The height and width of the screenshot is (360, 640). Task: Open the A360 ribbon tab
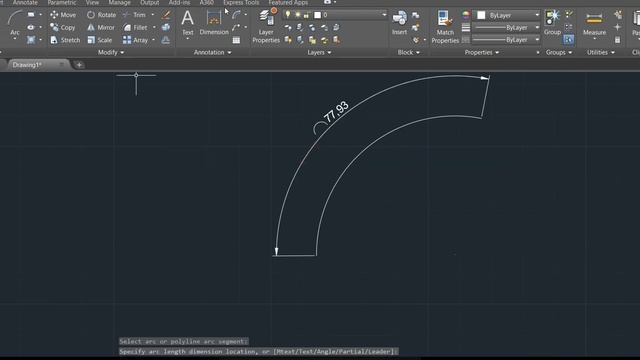tap(207, 2)
